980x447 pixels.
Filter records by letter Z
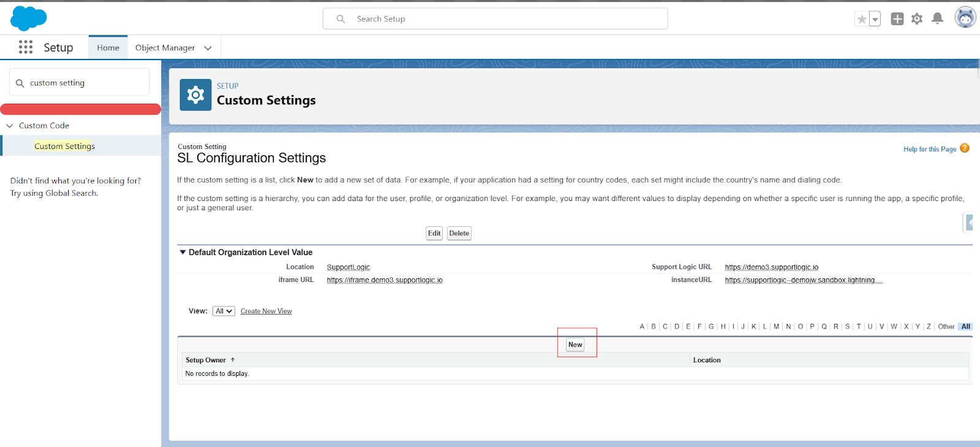929,327
